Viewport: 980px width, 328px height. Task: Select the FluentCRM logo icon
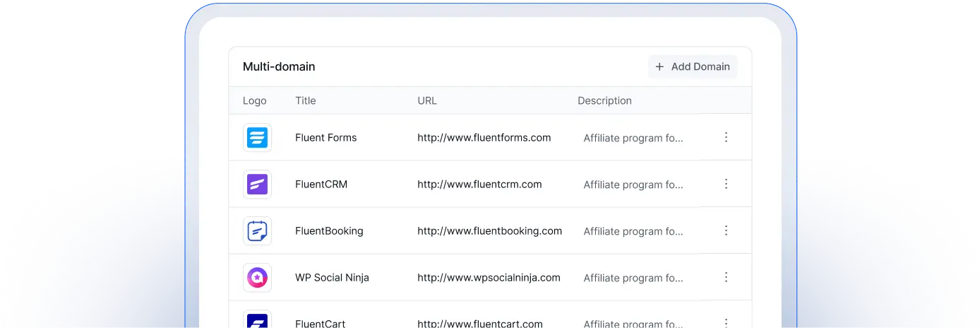(x=257, y=184)
